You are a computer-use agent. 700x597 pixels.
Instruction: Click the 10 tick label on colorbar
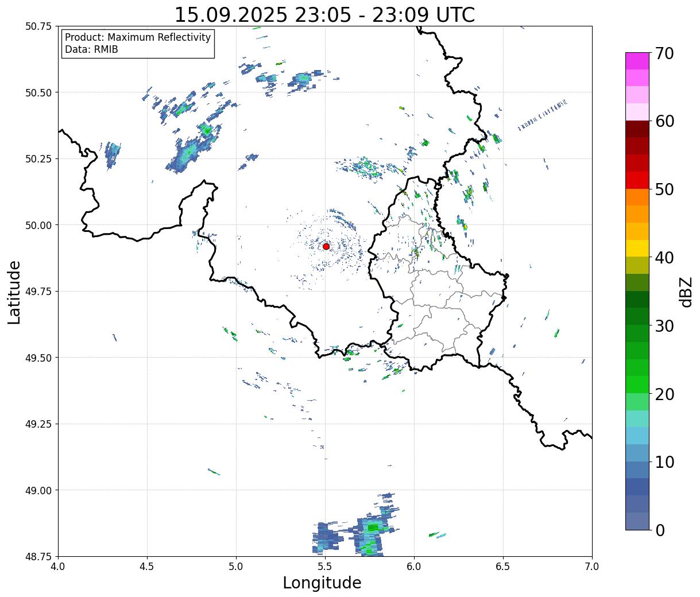[x=664, y=462]
